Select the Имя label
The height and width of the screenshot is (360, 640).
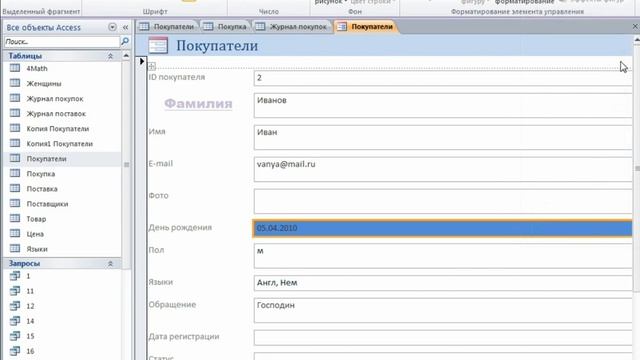(x=157, y=131)
